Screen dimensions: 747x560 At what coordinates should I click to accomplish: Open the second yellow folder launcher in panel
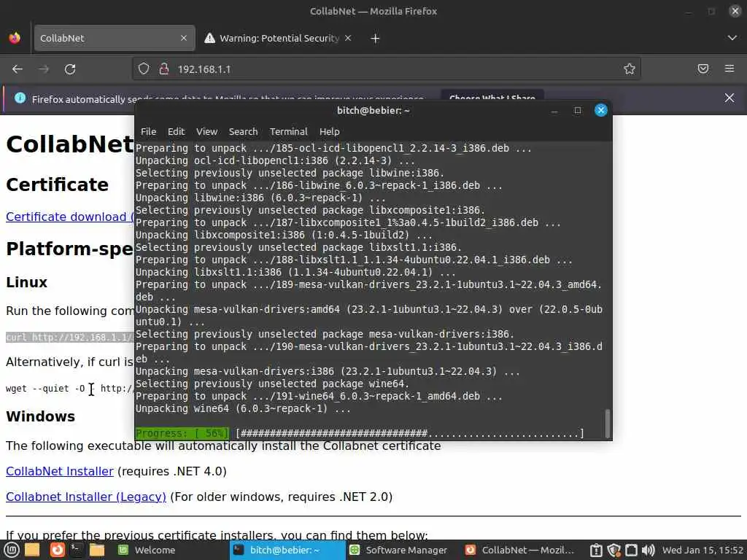click(97, 550)
